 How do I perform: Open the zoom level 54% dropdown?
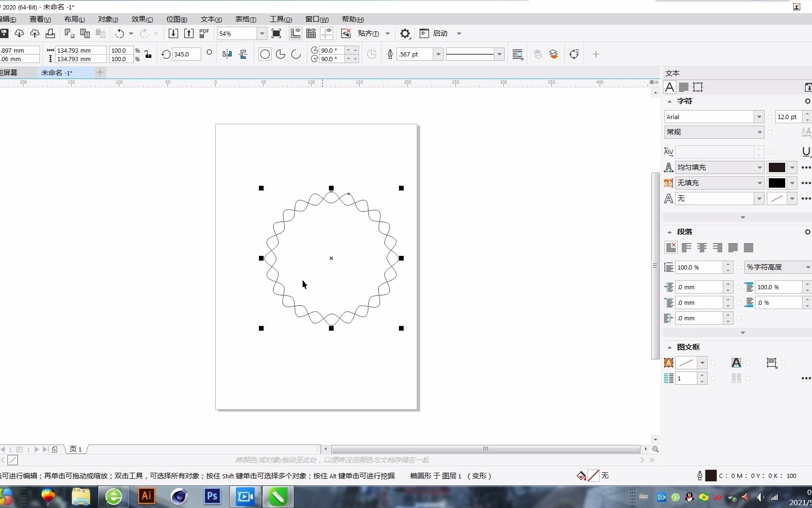(262, 33)
